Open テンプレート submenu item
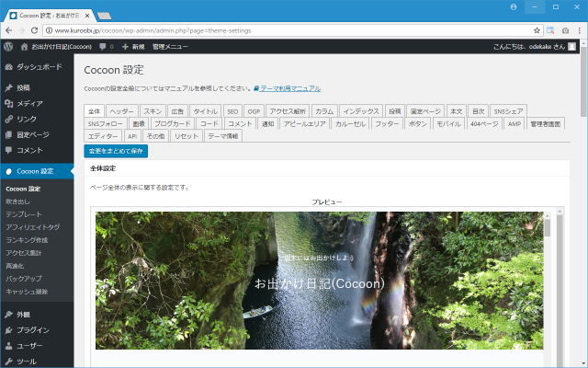The width and height of the screenshot is (588, 368). (24, 214)
